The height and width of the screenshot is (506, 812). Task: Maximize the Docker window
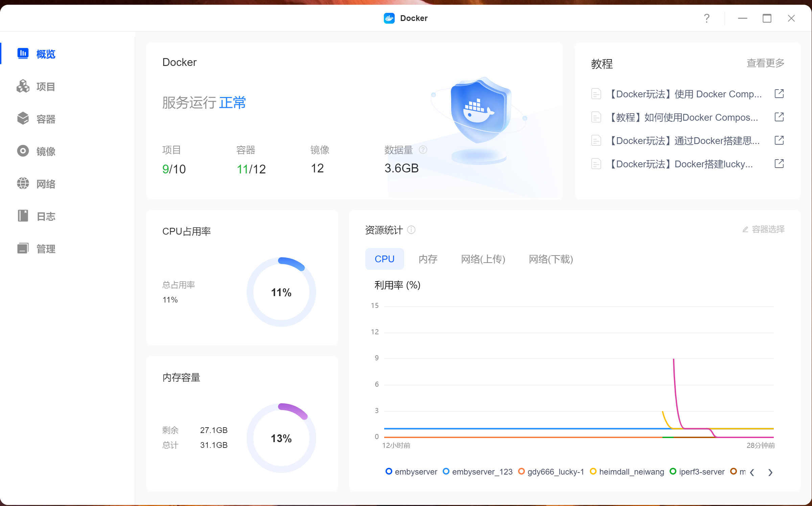(x=767, y=18)
